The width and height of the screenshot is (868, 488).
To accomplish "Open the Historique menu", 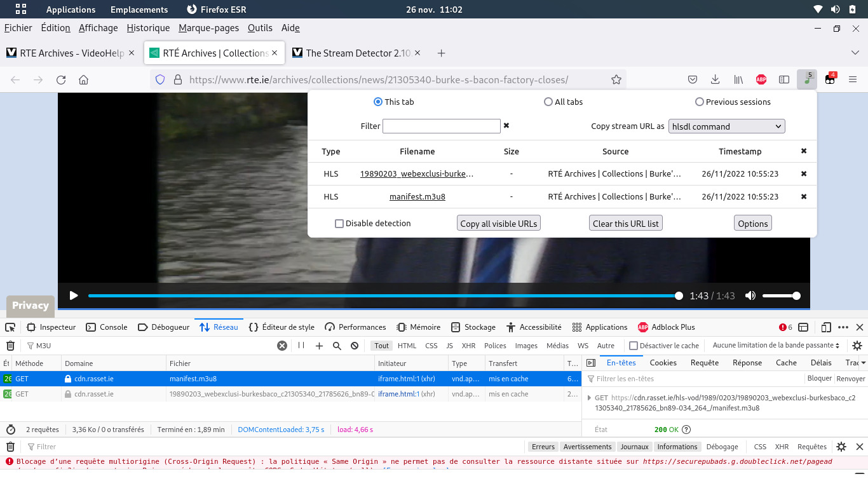I will pyautogui.click(x=148, y=28).
